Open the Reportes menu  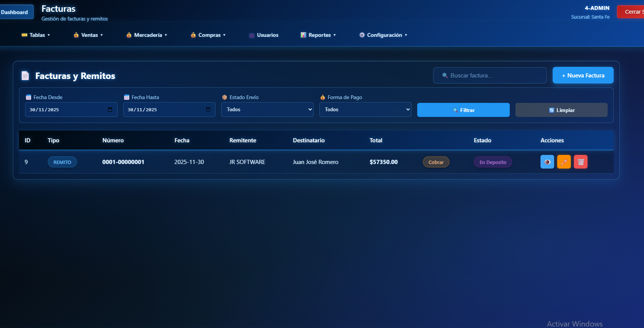pyautogui.click(x=318, y=35)
